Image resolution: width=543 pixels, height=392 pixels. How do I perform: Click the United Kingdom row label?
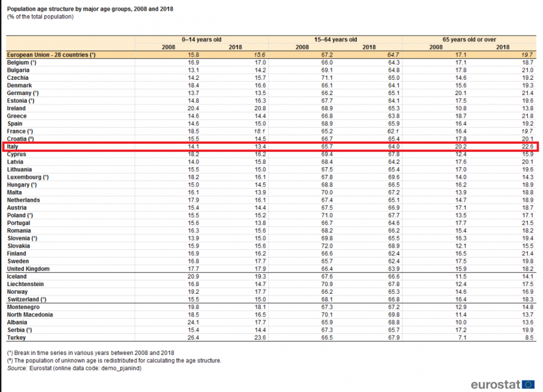pyautogui.click(x=28, y=269)
